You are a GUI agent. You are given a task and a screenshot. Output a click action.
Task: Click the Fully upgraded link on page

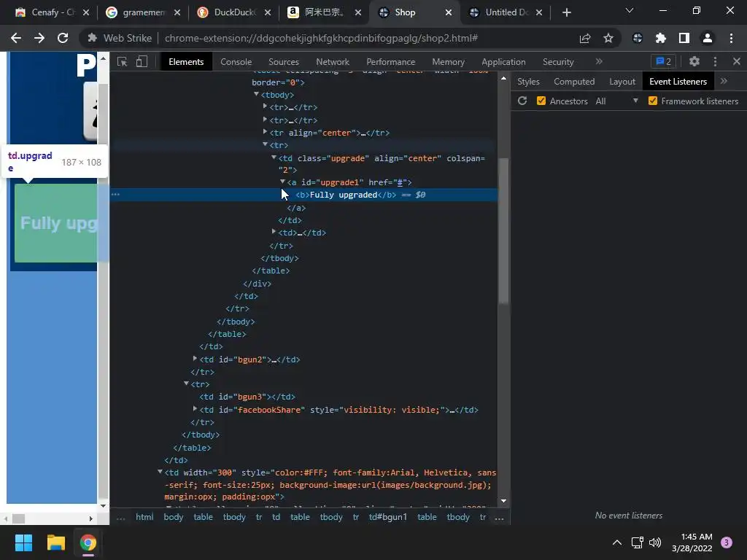click(x=58, y=223)
